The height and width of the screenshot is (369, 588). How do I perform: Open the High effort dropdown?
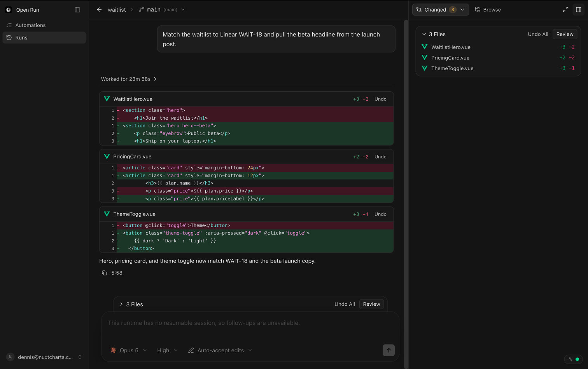tap(167, 350)
